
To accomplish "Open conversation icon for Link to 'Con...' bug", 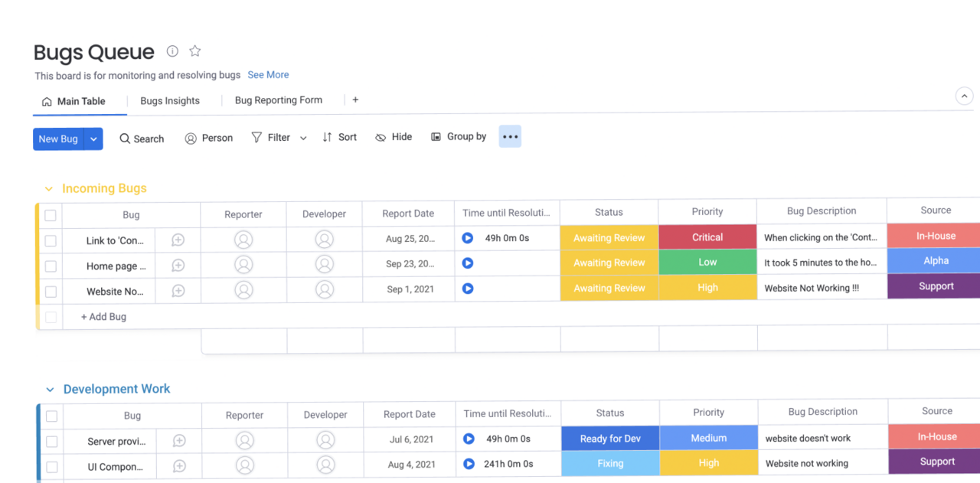I will click(178, 240).
